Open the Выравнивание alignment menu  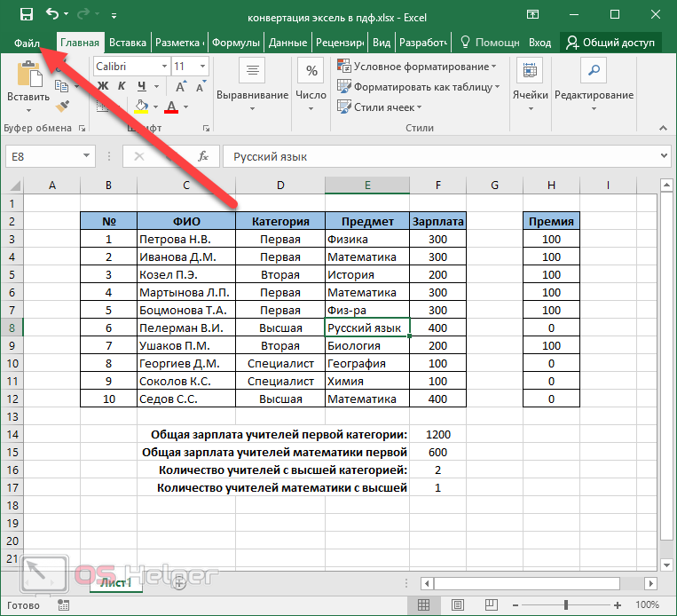pyautogui.click(x=252, y=86)
